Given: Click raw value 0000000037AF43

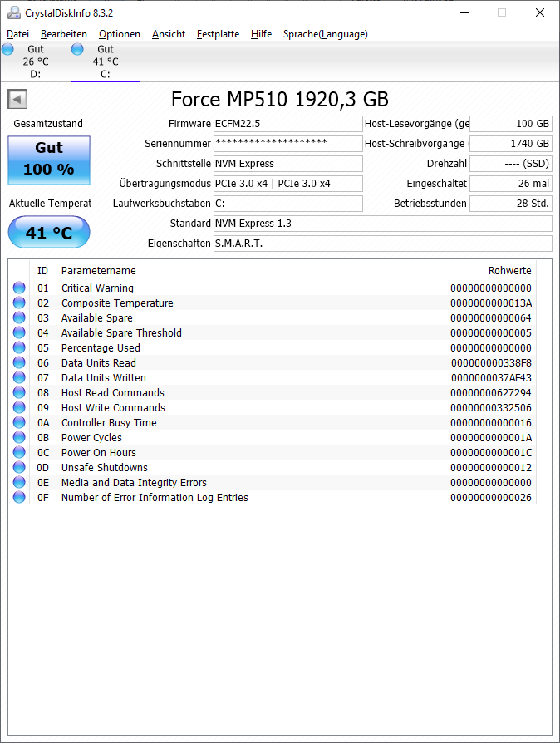Looking at the screenshot, I should tap(491, 377).
